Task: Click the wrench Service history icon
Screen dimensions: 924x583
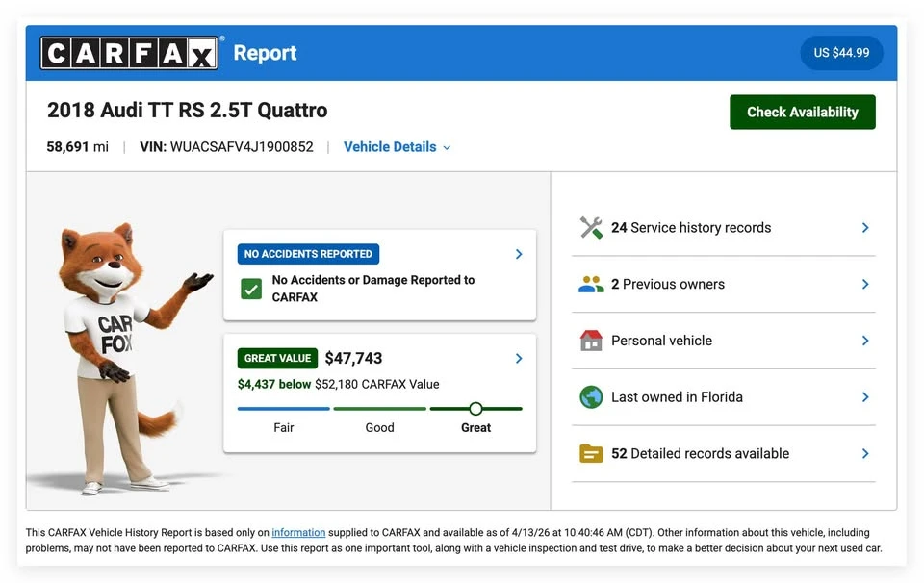Action: point(591,228)
